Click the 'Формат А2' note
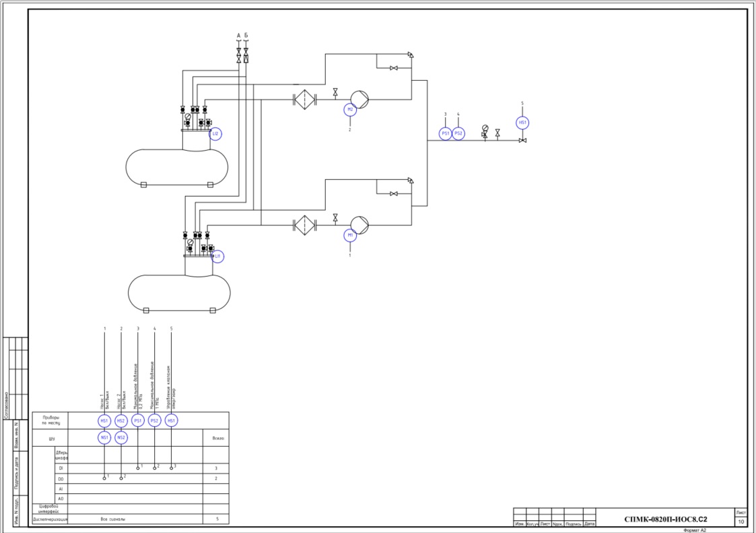Screen dimensions: 756x533 pyautogui.click(x=694, y=530)
